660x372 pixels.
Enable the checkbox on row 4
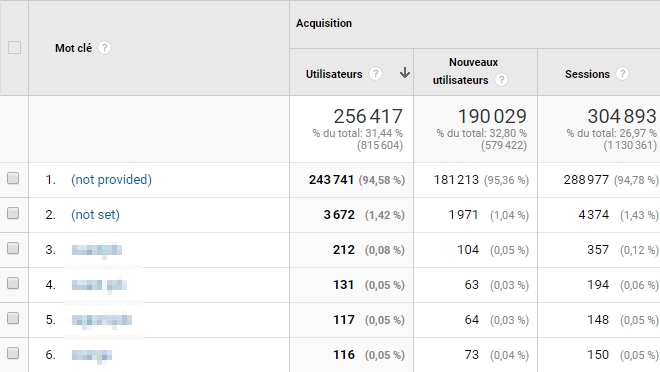(x=13, y=283)
